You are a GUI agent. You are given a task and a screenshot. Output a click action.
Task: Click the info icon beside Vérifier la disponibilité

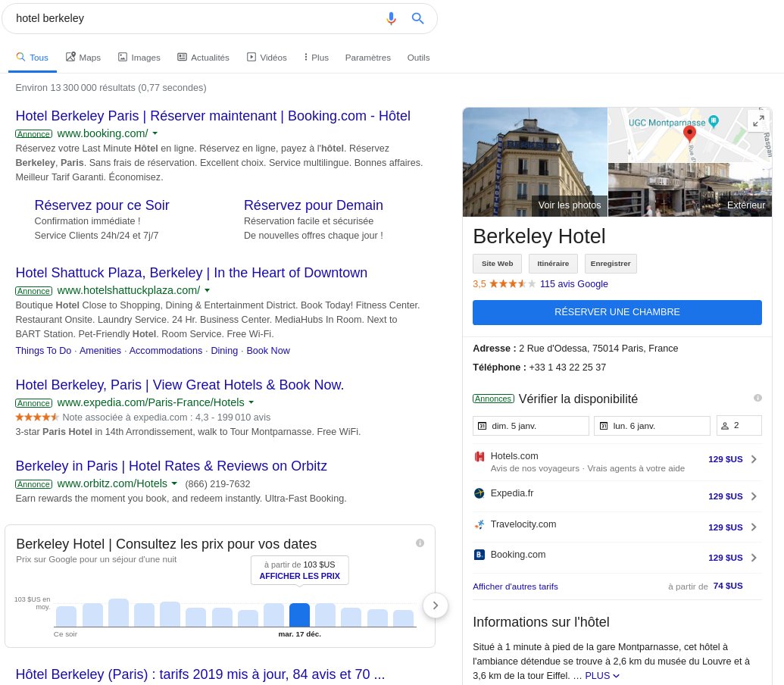point(757,398)
